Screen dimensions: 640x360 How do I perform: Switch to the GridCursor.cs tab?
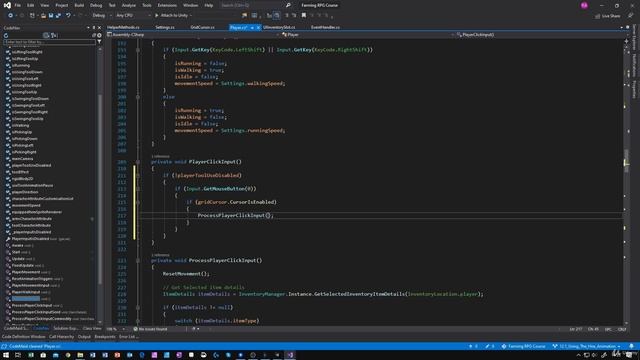click(x=202, y=27)
